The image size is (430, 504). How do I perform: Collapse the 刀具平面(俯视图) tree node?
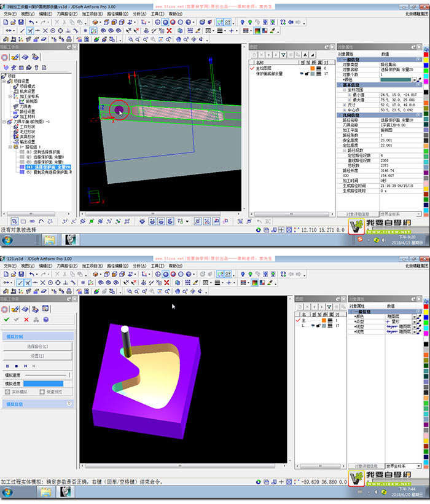point(4,122)
